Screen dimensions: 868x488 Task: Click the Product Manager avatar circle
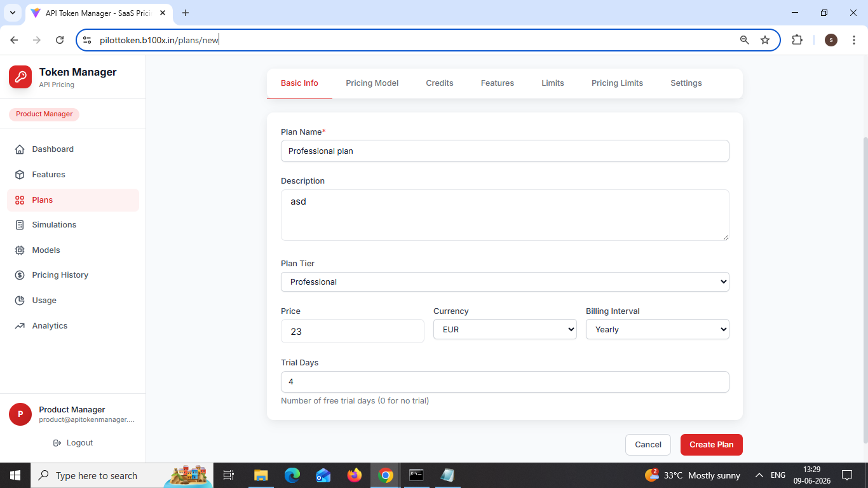pyautogui.click(x=20, y=414)
